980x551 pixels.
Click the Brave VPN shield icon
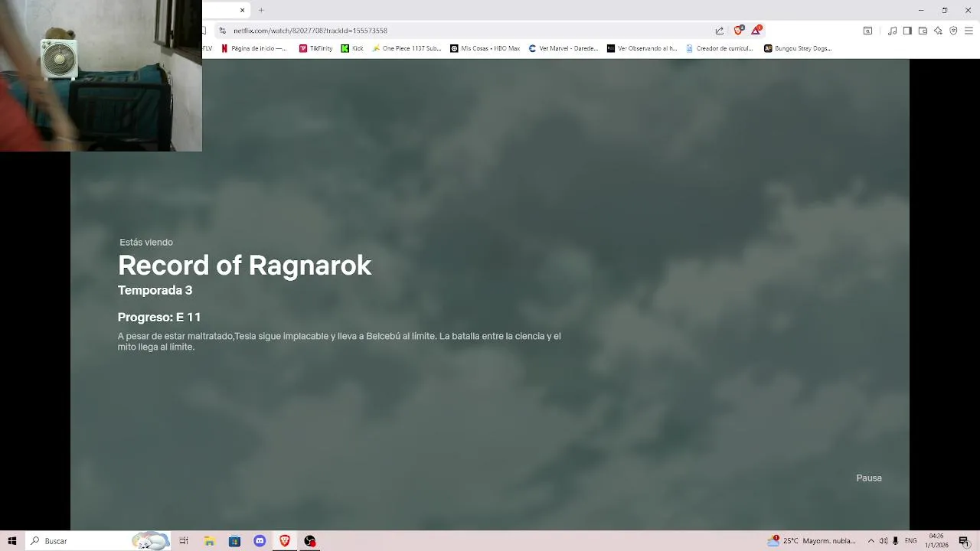953,31
